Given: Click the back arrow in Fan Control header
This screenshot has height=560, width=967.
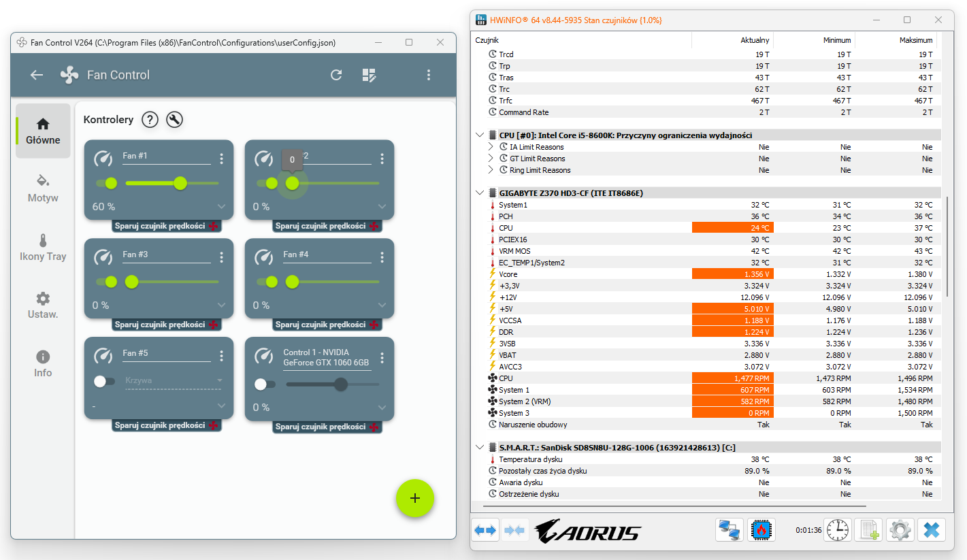Looking at the screenshot, I should pyautogui.click(x=37, y=75).
